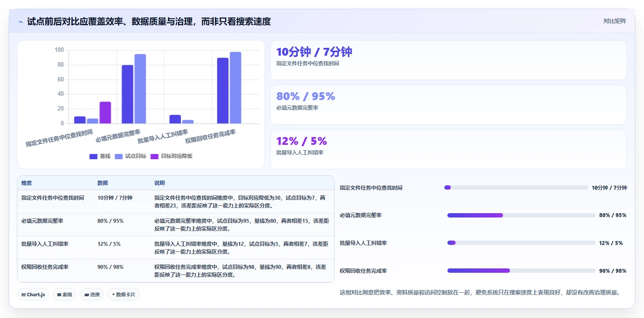Image resolution: width=644 pixels, height=318 pixels.
Task: Click the 40 tick on the chart y-axis
Action: click(60, 94)
